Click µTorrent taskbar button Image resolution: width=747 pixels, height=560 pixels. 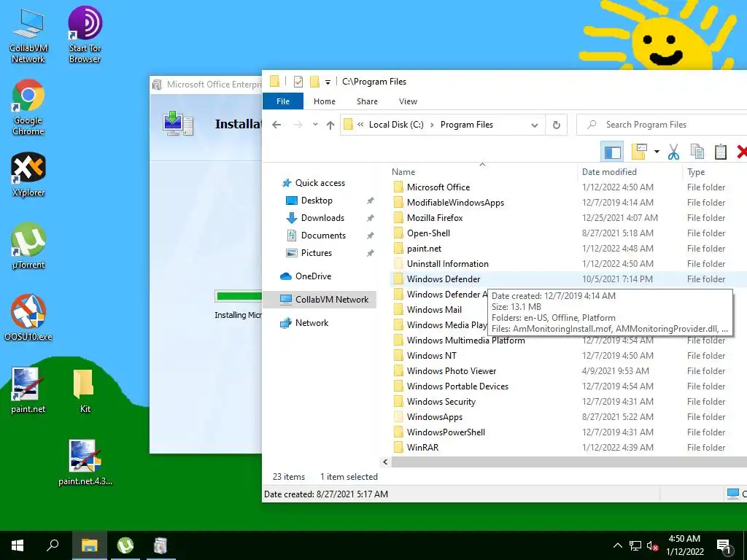[125, 545]
